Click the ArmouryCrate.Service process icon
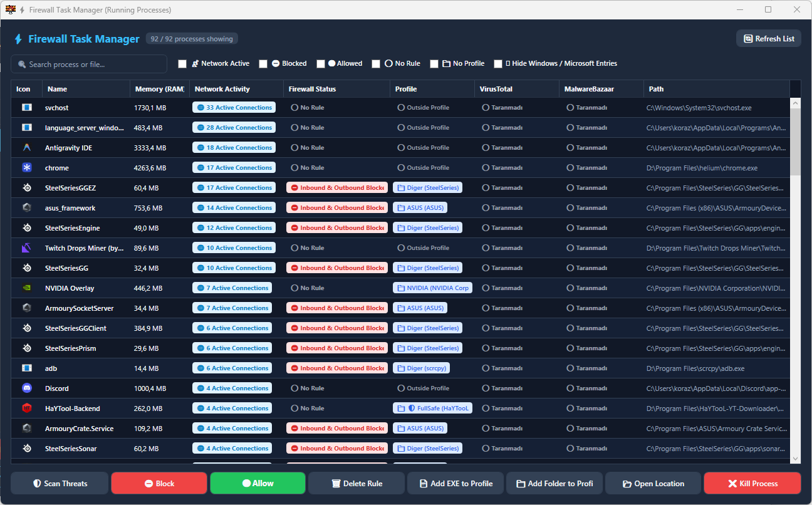812x505 pixels. (27, 429)
